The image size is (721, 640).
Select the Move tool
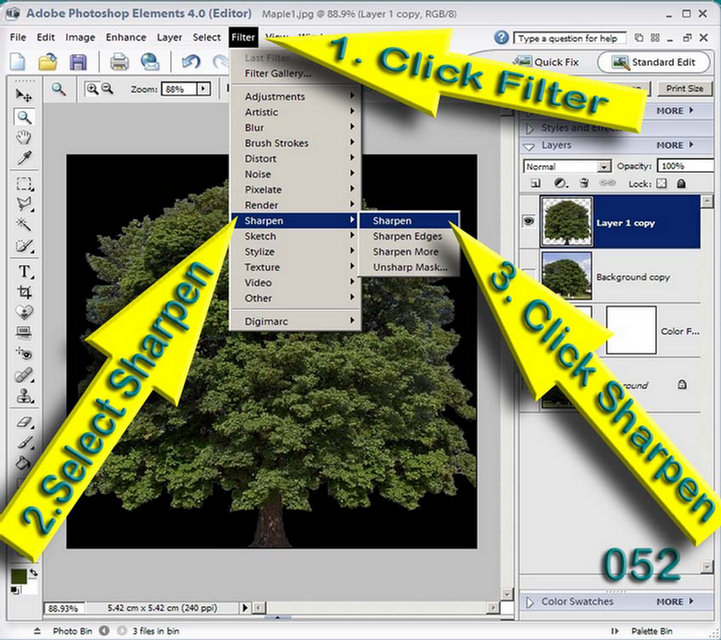pyautogui.click(x=23, y=95)
